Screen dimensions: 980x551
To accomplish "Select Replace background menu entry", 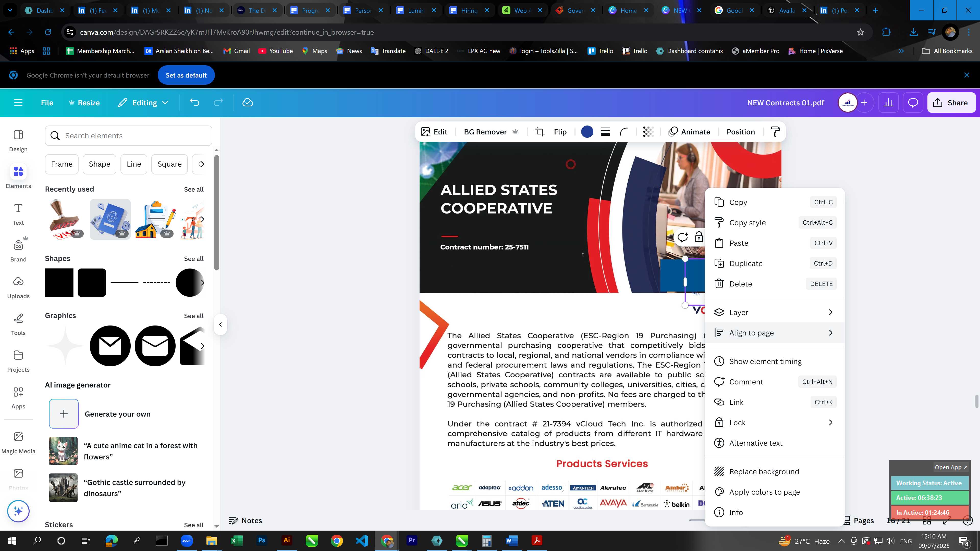I will point(775,471).
